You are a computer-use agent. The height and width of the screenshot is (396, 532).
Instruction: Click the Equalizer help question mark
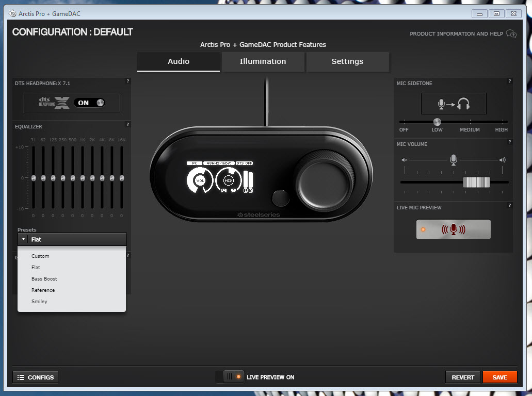(128, 124)
